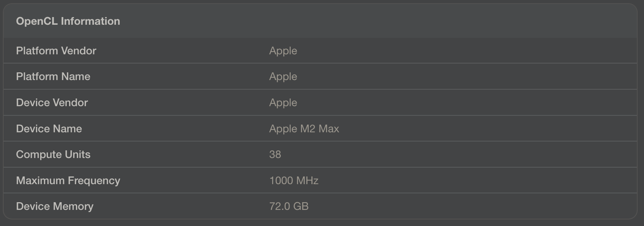The image size is (644, 226).
Task: Click the Platform Name value Apple
Action: point(283,77)
